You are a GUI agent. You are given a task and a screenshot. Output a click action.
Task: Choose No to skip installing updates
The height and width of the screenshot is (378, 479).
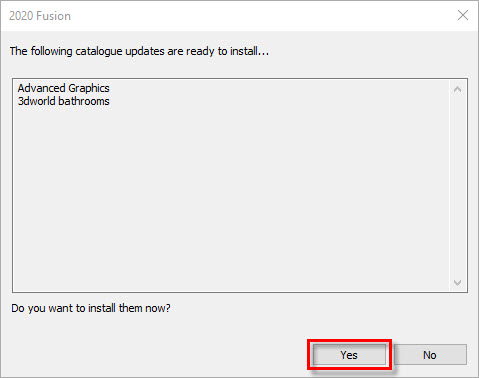[430, 355]
